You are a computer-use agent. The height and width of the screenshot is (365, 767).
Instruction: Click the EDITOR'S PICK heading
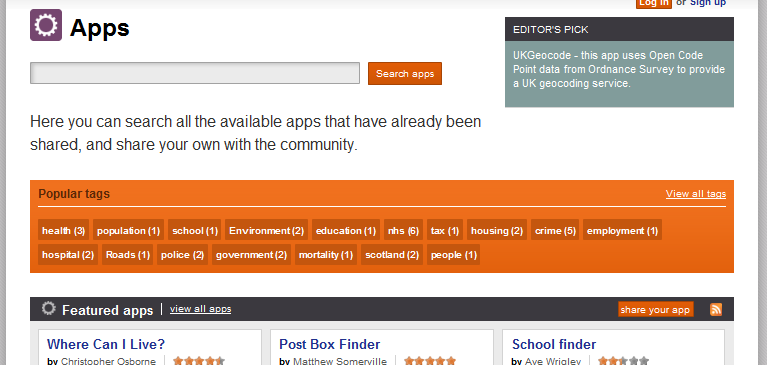[550, 30]
